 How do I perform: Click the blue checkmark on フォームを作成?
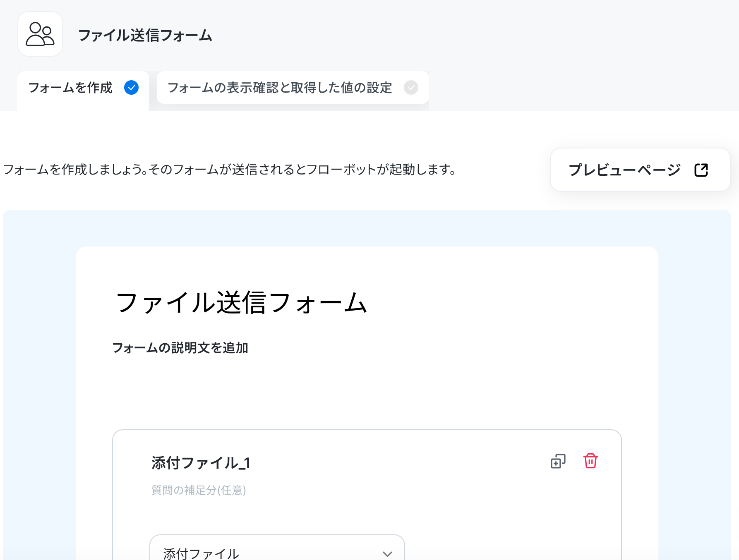click(x=131, y=88)
